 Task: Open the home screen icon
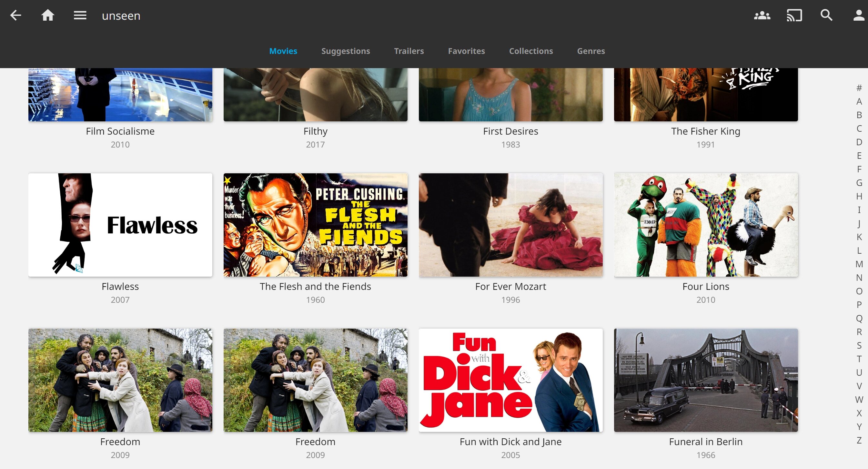tap(47, 15)
